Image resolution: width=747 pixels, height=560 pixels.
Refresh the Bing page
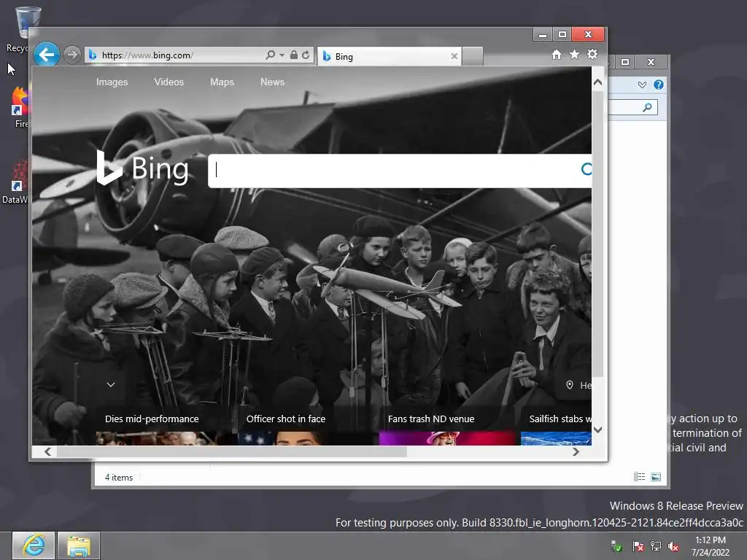coord(306,55)
